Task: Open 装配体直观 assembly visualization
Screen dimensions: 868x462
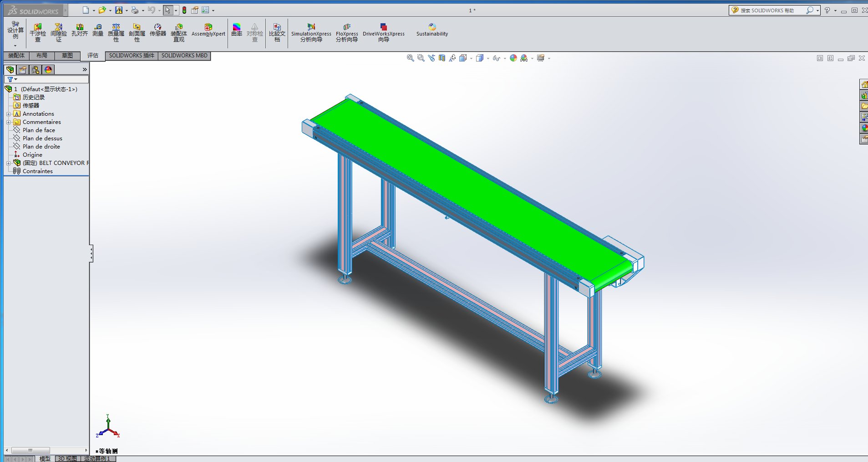Action: [179, 33]
